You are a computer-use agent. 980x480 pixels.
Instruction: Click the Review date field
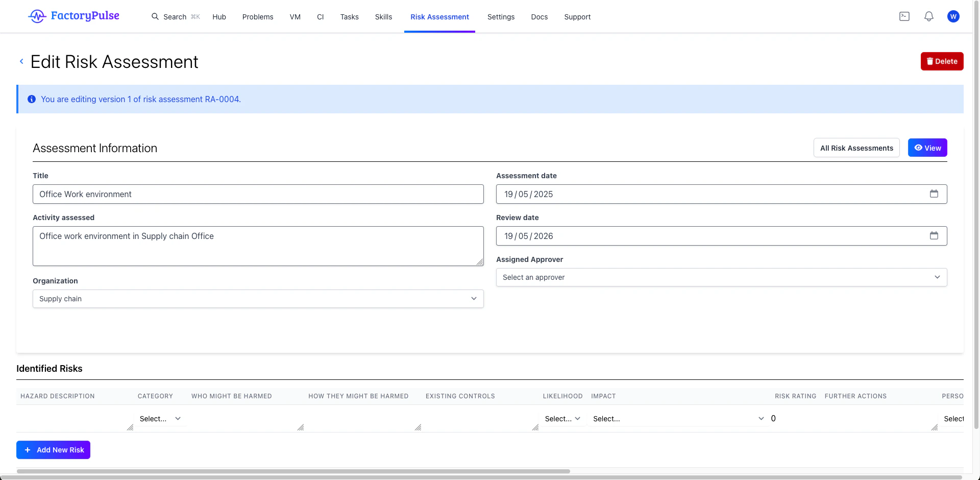pos(721,236)
